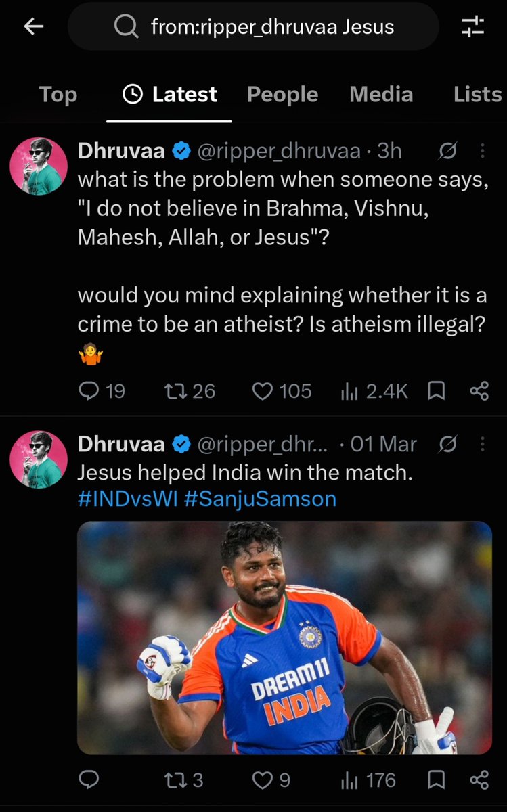Switch to the People tab
507x812 pixels.
coord(282,95)
